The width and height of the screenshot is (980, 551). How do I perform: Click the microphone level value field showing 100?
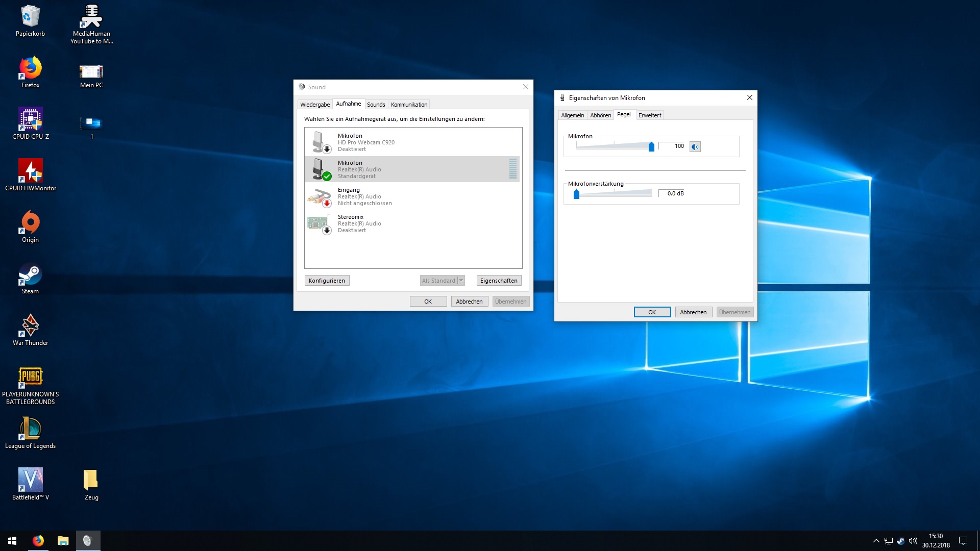coord(672,146)
